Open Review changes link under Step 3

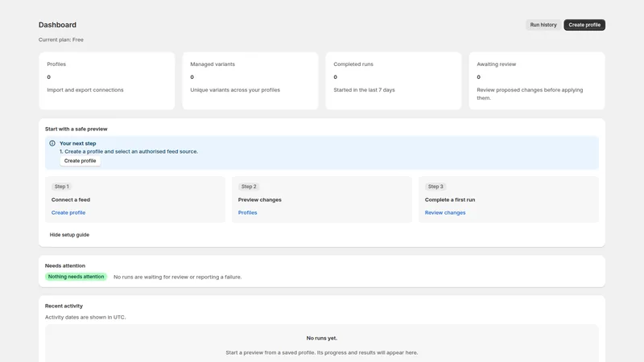pos(445,212)
